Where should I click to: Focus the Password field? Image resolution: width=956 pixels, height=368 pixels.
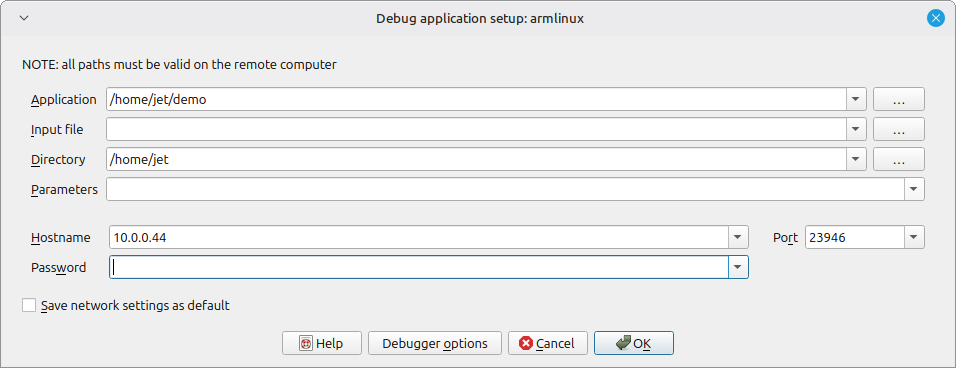[419, 267]
